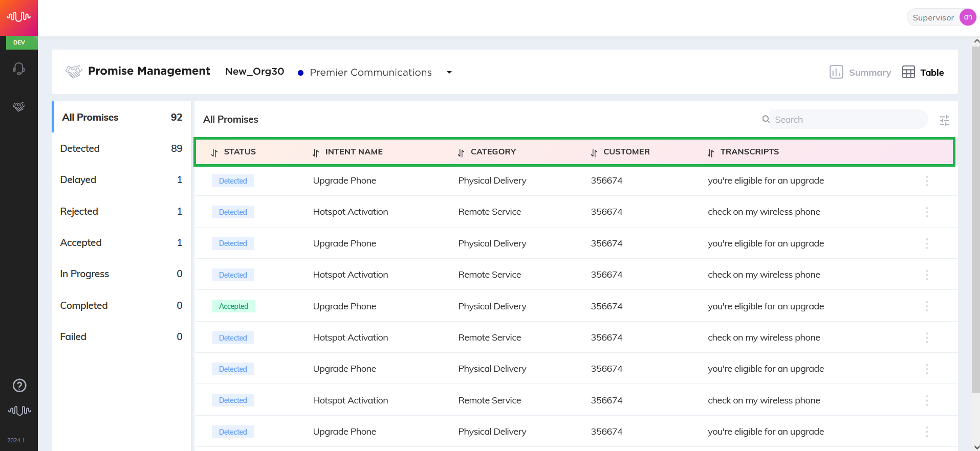
Task: Click the handshake promise icon in sidebar
Action: pyautogui.click(x=19, y=106)
